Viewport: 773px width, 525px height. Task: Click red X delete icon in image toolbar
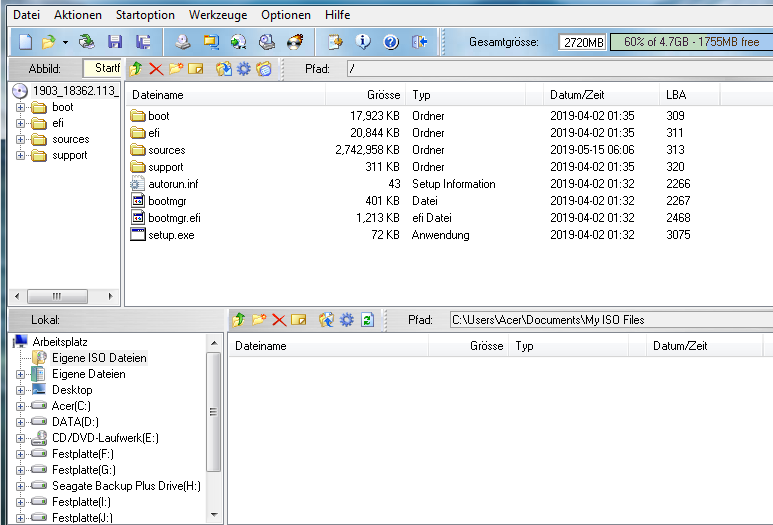[156, 69]
